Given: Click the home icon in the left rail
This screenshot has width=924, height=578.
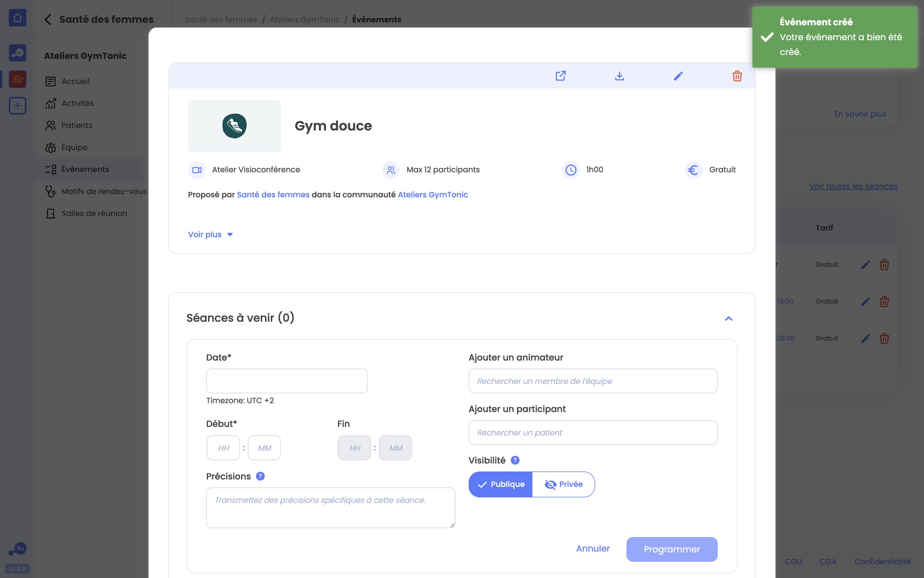Looking at the screenshot, I should click(x=18, y=18).
